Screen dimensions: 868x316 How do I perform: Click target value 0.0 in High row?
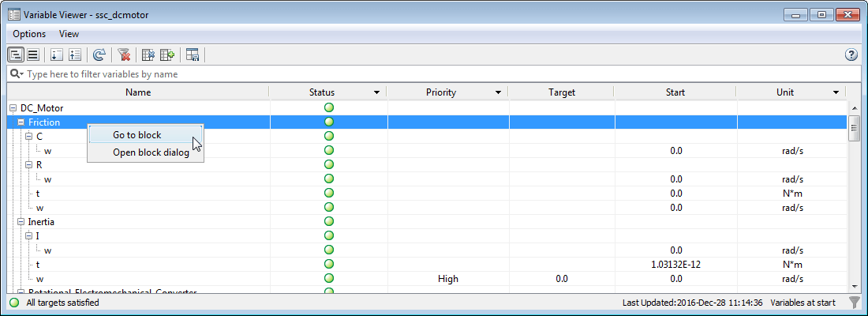(x=561, y=279)
